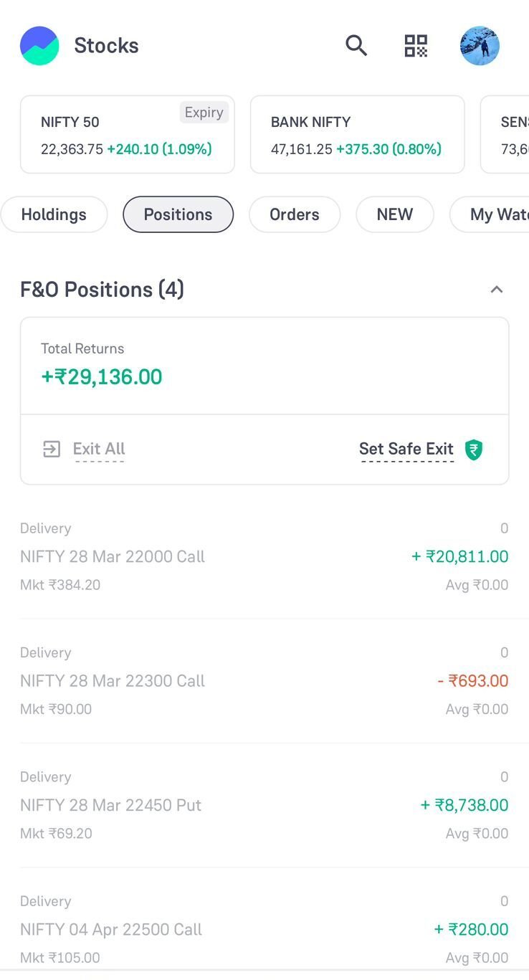Open NIFTY 28 Mar 22300 Call position
Viewport: 529px width, 980px height.
pos(264,680)
